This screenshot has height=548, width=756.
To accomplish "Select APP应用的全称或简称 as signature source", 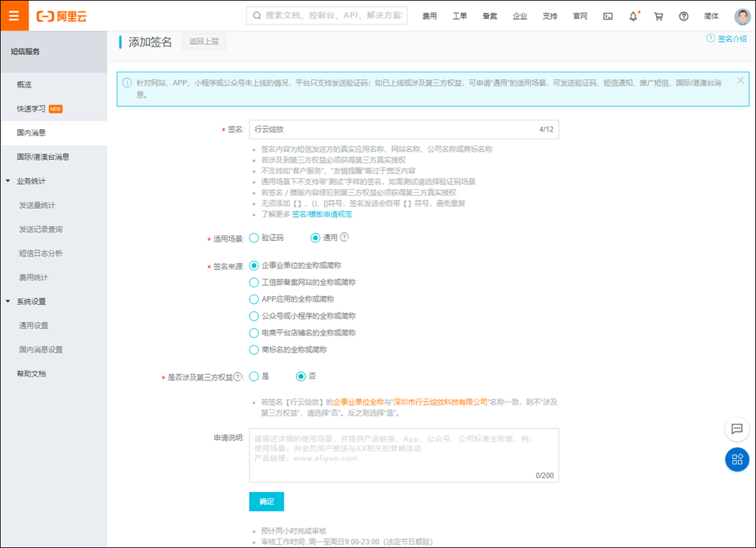I will (x=254, y=299).
